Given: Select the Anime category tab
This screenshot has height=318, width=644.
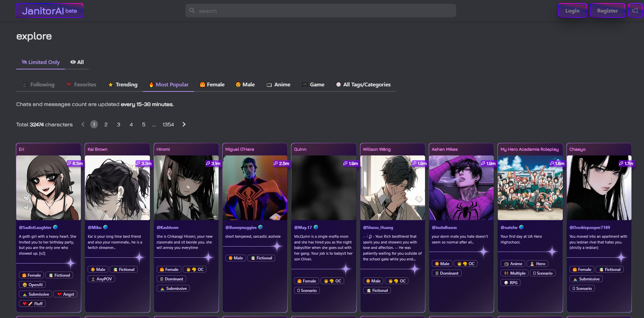Looking at the screenshot, I should pos(279,85).
